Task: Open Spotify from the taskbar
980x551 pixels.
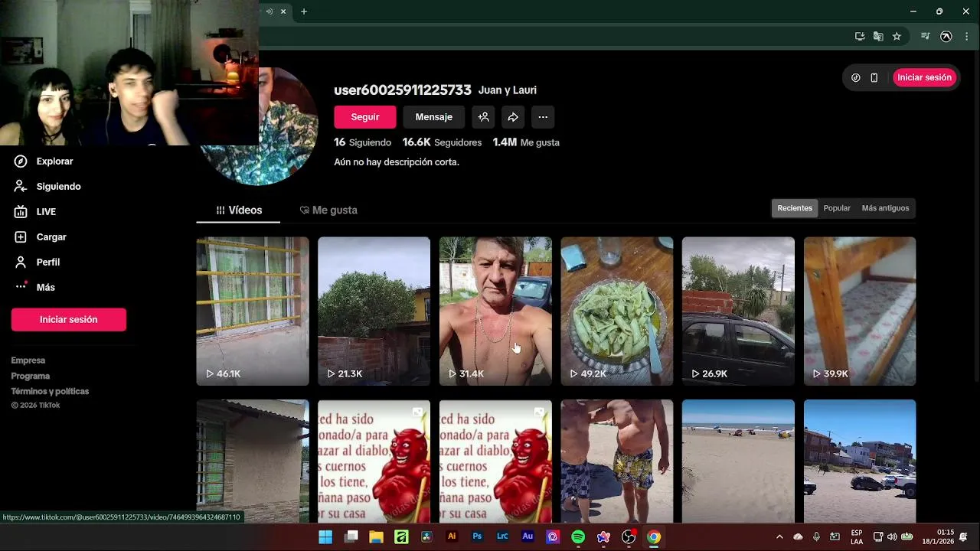Action: point(578,537)
